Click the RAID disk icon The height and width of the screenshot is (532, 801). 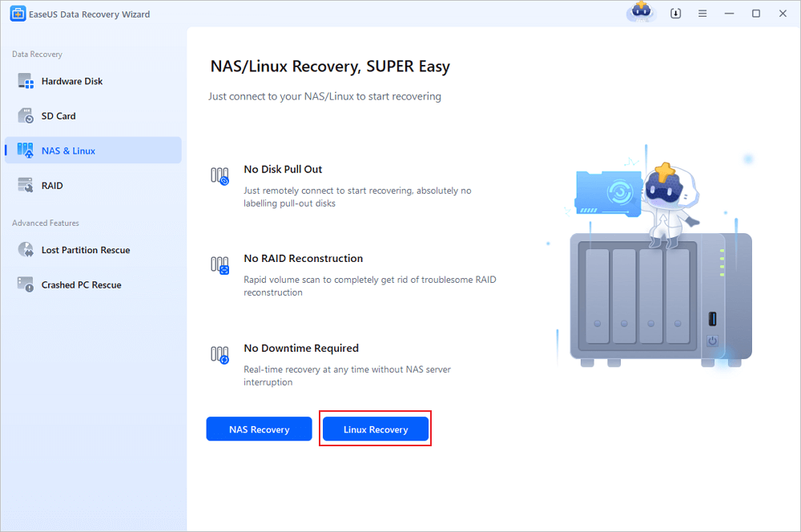click(26, 185)
